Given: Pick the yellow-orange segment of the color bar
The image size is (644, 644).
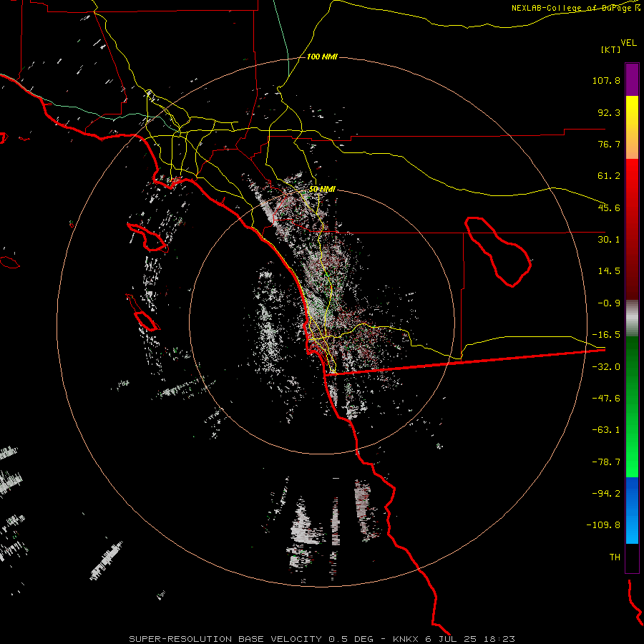Looking at the screenshot, I should (x=632, y=127).
